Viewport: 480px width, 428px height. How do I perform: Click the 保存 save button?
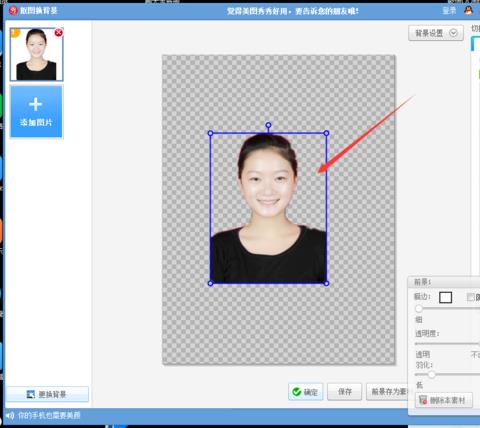[345, 392]
